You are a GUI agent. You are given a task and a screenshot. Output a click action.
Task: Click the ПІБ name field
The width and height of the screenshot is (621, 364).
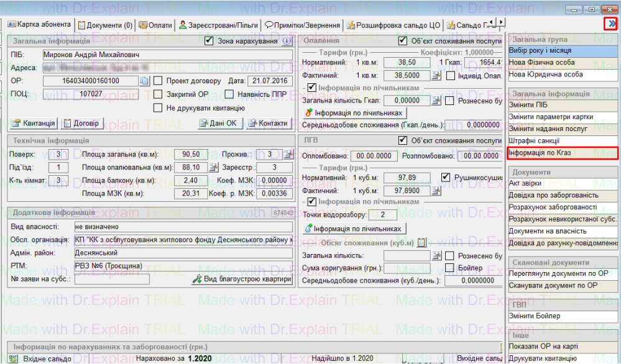pyautogui.click(x=167, y=55)
